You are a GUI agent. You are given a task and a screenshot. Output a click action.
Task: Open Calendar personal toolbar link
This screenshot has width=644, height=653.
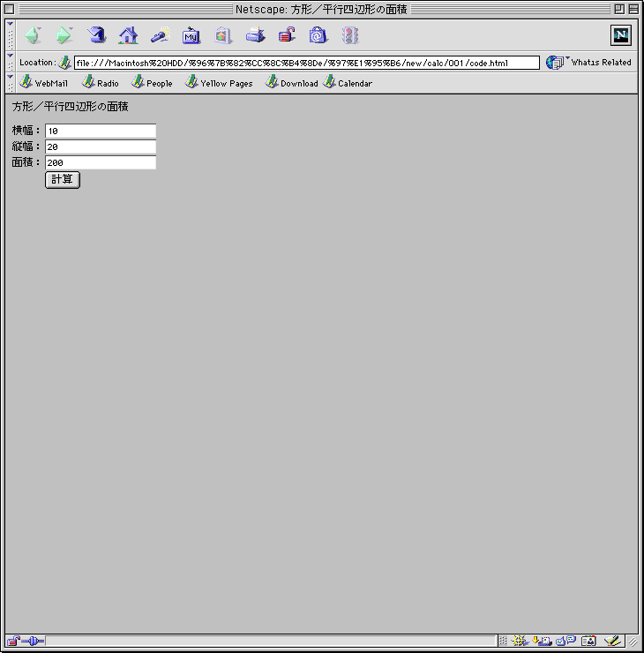(348, 83)
